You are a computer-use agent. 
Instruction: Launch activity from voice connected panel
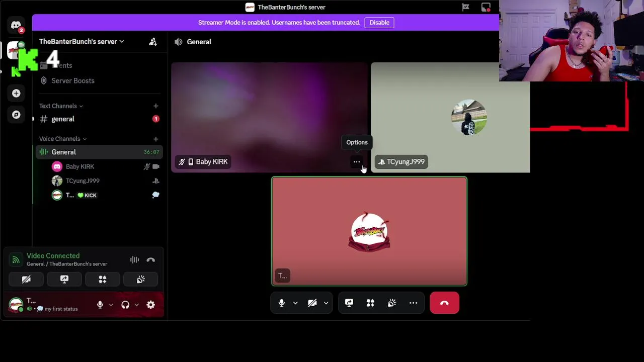tap(103, 279)
